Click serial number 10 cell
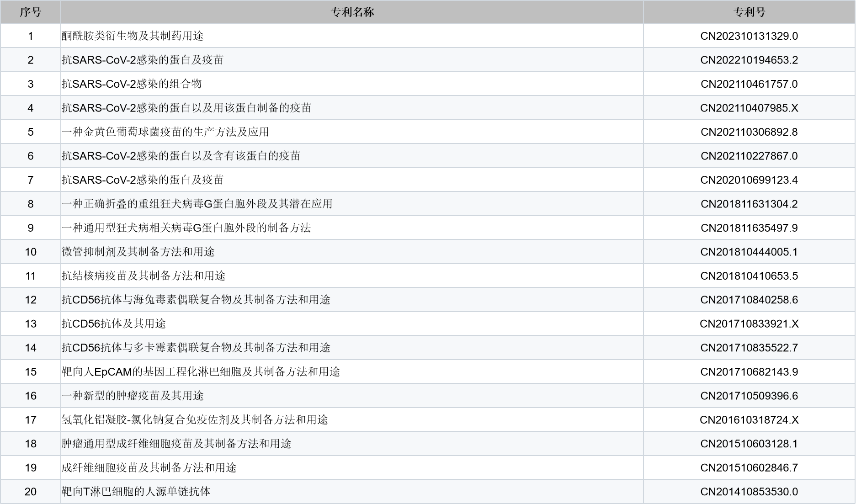 (x=31, y=252)
